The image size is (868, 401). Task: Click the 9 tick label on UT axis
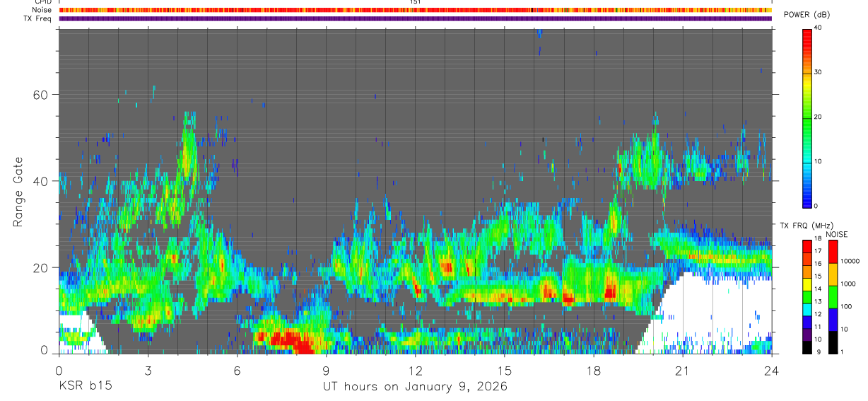[x=327, y=370]
